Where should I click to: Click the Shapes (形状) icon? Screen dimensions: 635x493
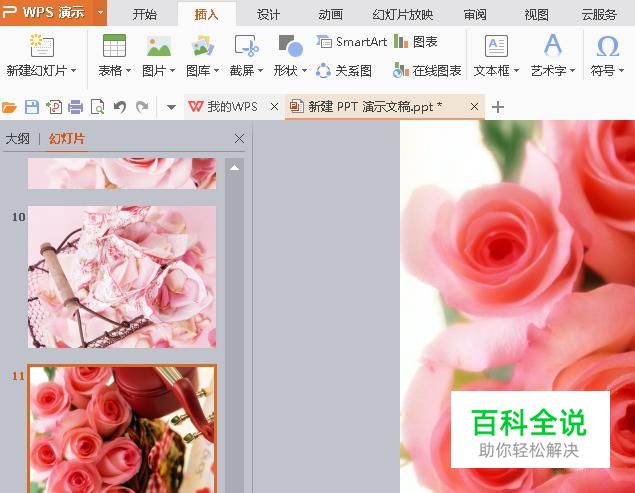pyautogui.click(x=290, y=45)
